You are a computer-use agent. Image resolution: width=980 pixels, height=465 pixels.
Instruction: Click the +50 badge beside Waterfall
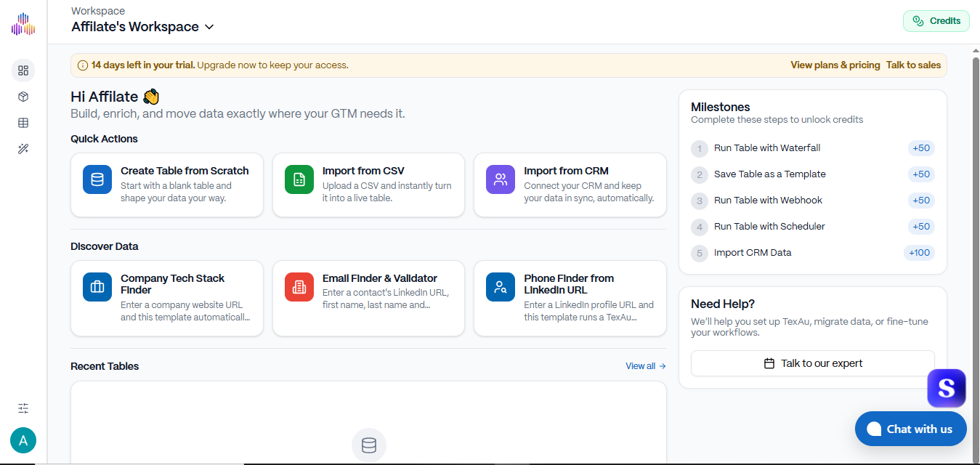[x=921, y=148]
